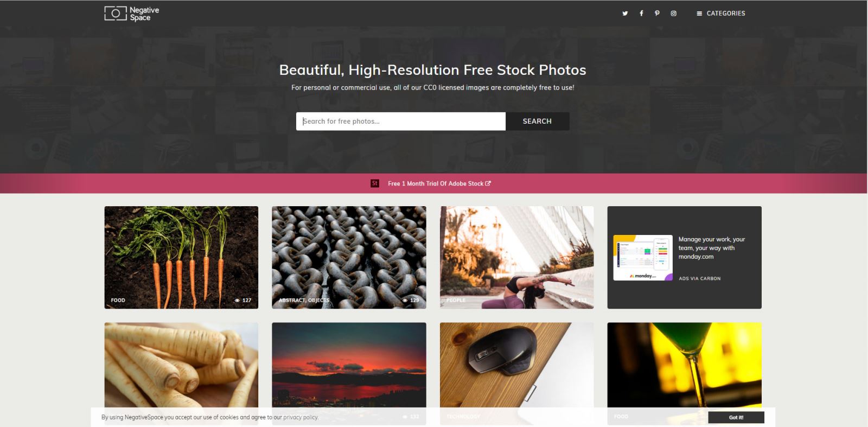
Task: Open the rusty chain photo thumbnail
Action: pos(349,257)
